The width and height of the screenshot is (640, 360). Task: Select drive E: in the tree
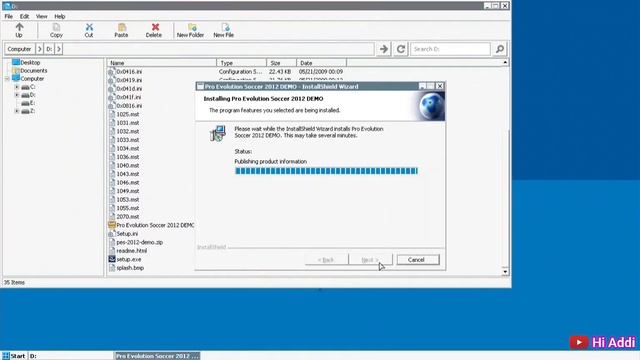pos(28,103)
